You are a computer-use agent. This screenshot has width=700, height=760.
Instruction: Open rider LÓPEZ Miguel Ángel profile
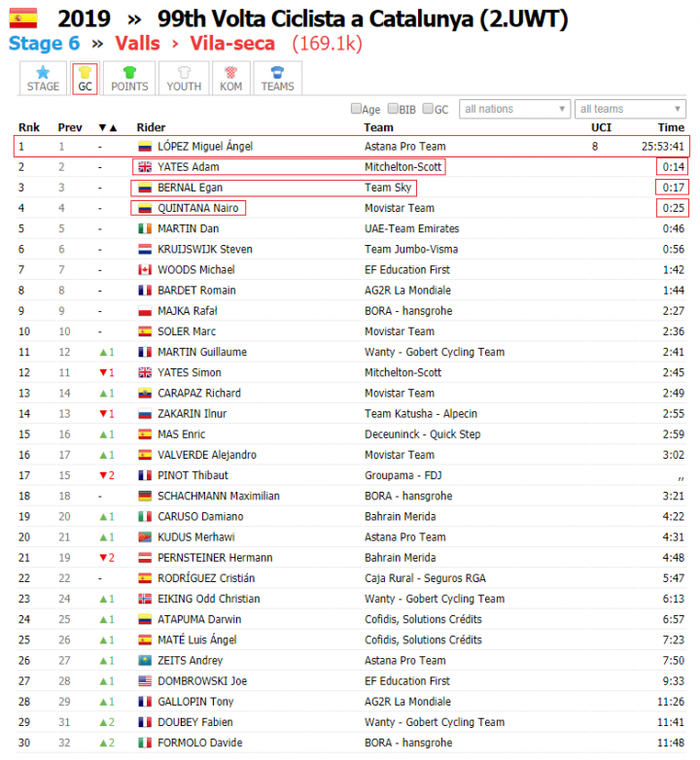pyautogui.click(x=205, y=147)
